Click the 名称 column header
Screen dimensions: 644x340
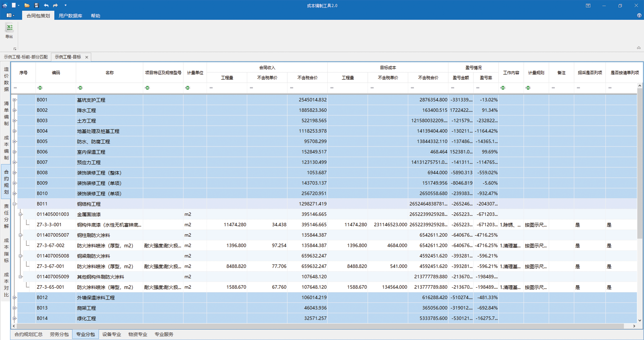[110, 73]
